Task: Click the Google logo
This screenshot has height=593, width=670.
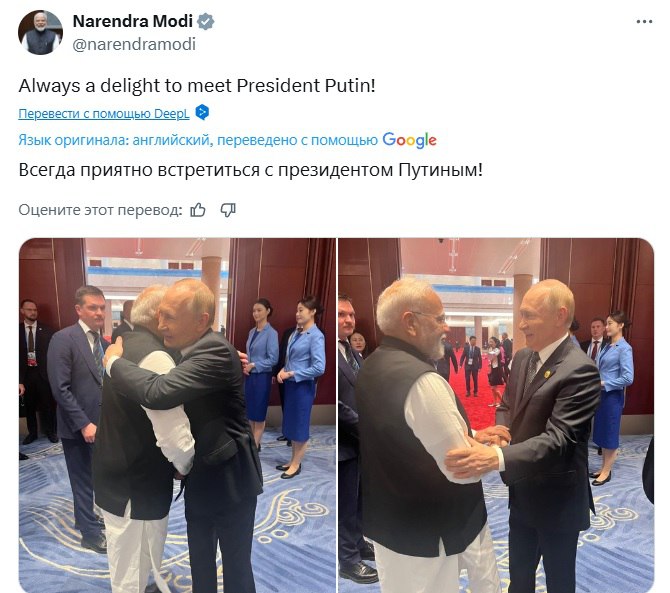Action: tap(409, 140)
